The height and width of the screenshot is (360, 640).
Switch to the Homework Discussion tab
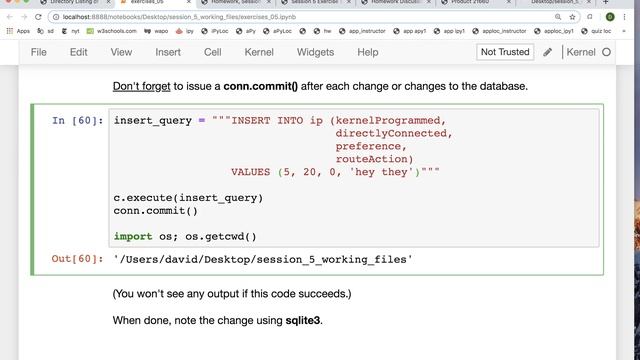[396, 2]
